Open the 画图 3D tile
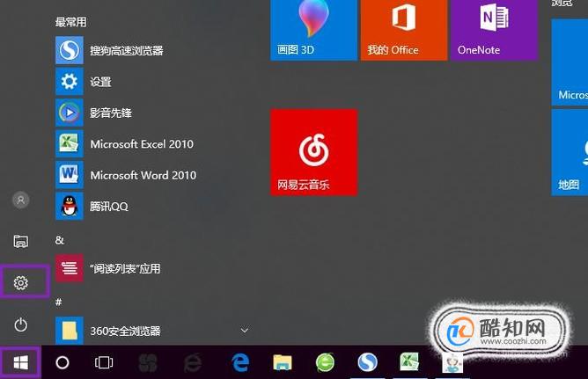The width and height of the screenshot is (588, 379). point(313,30)
